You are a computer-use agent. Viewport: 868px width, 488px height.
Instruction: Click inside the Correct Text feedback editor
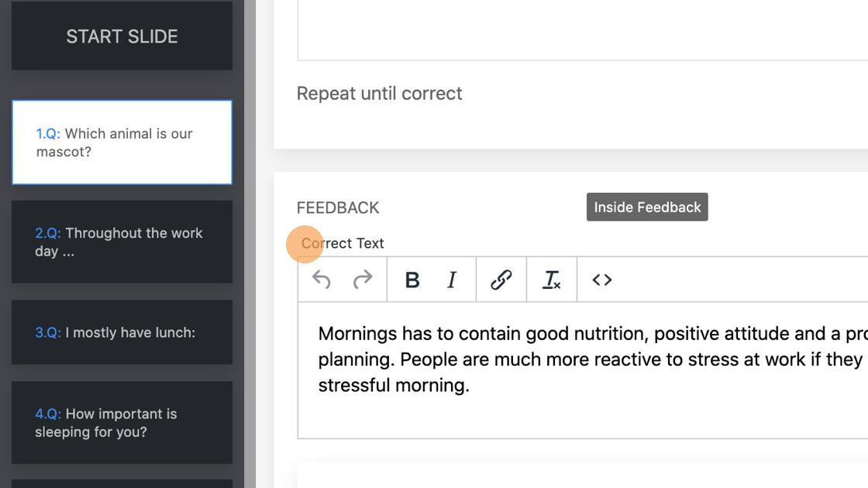581,411
